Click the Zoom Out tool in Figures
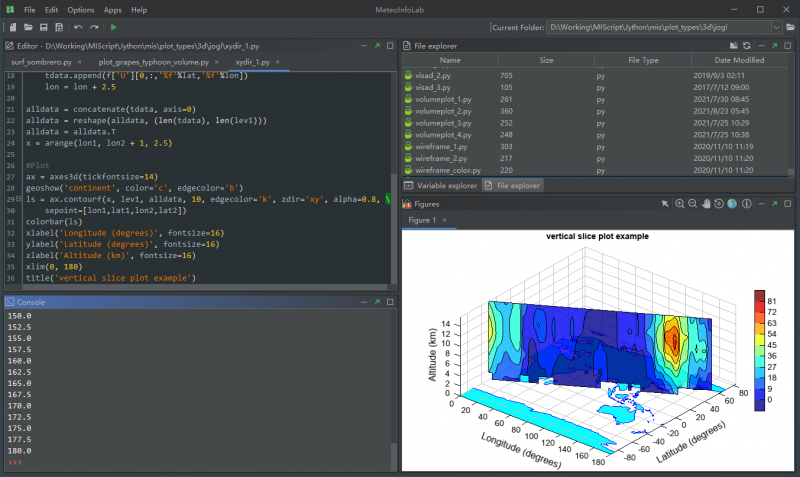Viewport: 800px width, 477px height. click(x=692, y=204)
